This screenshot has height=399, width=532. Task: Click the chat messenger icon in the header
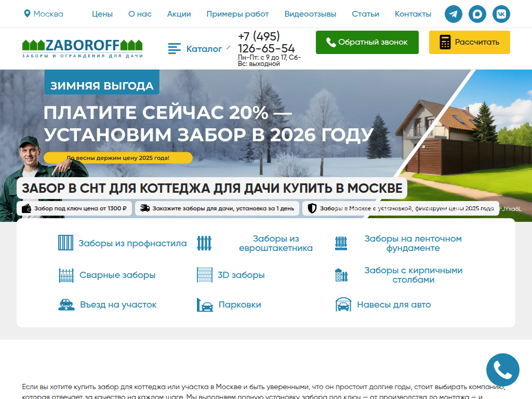(477, 14)
